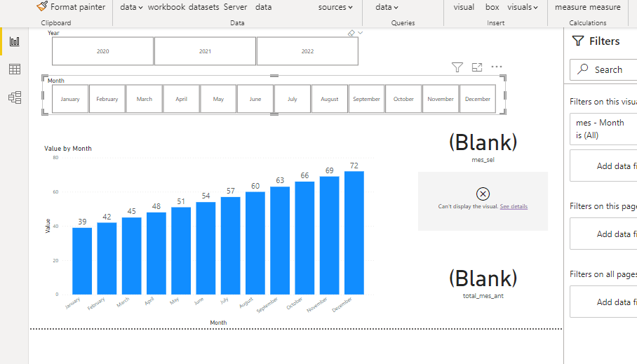Click the error X icon in broken visual

pyautogui.click(x=483, y=194)
